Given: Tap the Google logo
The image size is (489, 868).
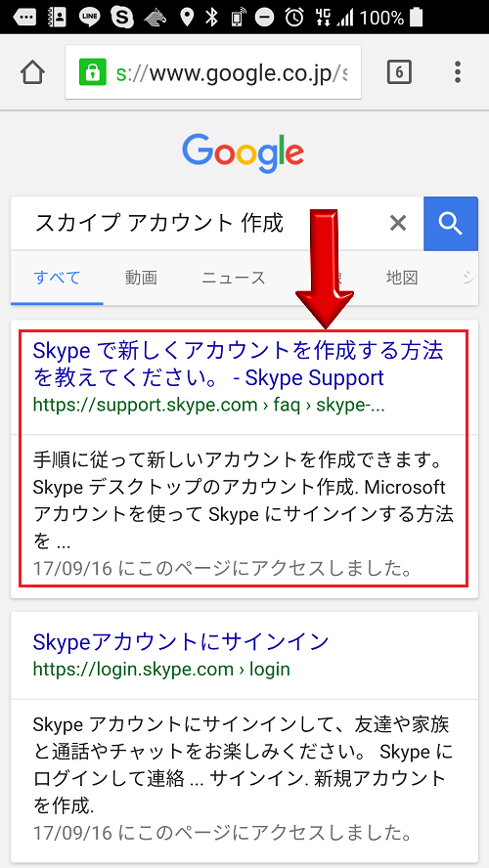Looking at the screenshot, I should coord(244,152).
